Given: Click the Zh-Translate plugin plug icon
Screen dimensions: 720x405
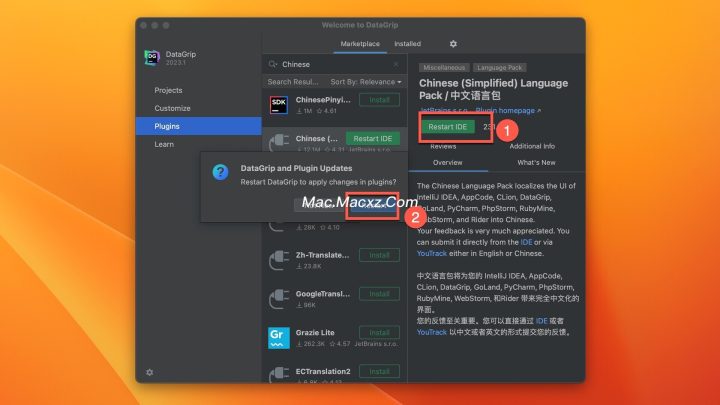Looking at the screenshot, I should [x=279, y=260].
